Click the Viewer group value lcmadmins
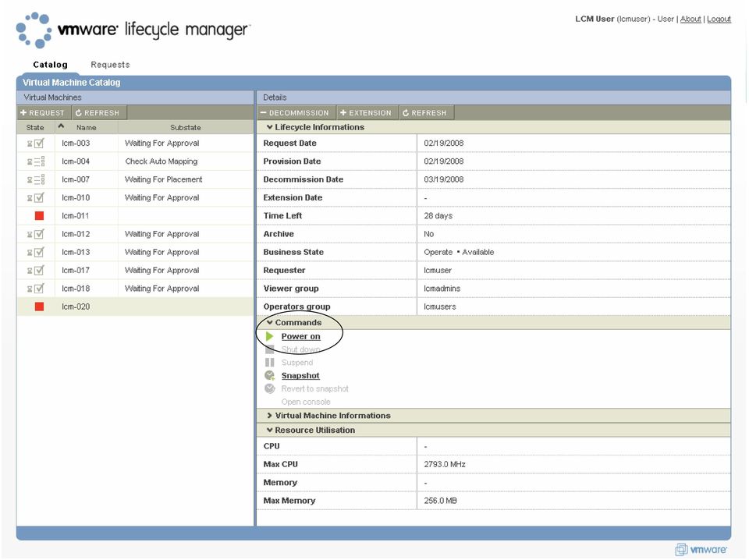The image size is (749, 560). pyautogui.click(x=442, y=289)
